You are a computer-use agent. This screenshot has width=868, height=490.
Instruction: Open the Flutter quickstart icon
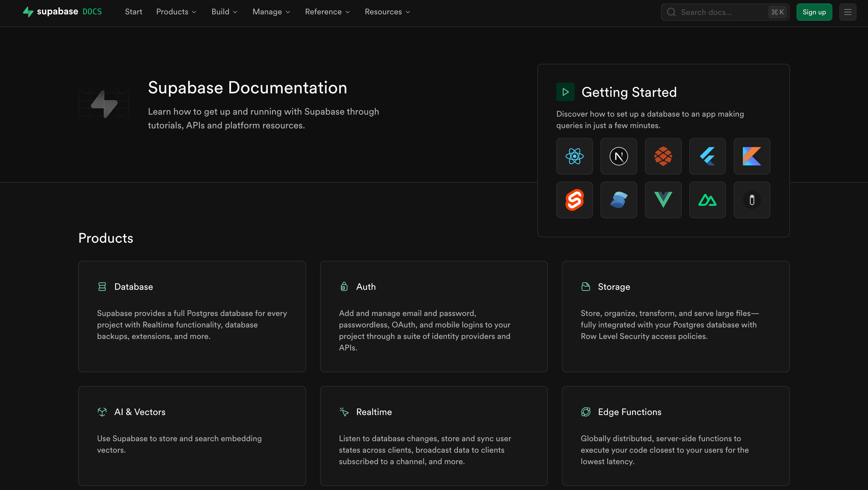click(x=707, y=156)
